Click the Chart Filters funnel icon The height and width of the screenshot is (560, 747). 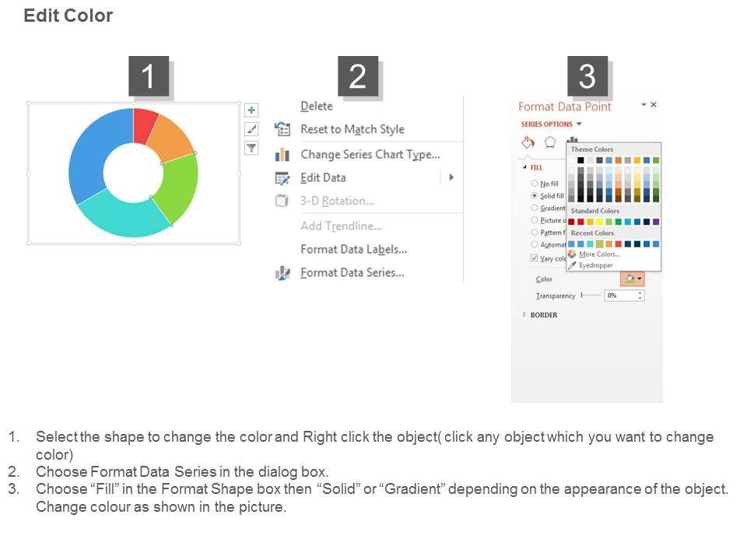pos(251,148)
